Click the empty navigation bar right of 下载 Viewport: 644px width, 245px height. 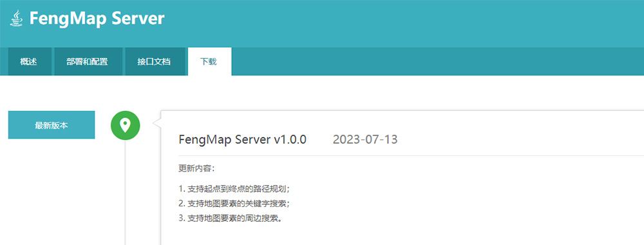pyautogui.click(x=438, y=62)
